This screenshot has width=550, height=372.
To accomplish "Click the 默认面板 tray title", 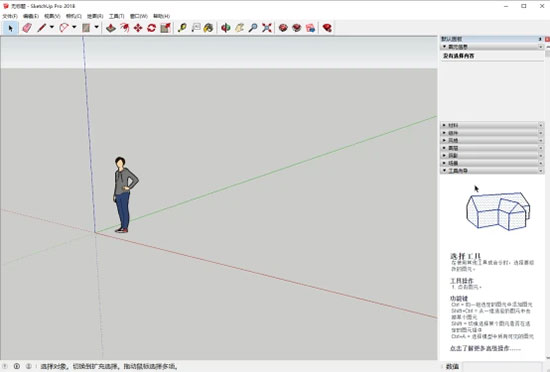I will coord(451,39).
